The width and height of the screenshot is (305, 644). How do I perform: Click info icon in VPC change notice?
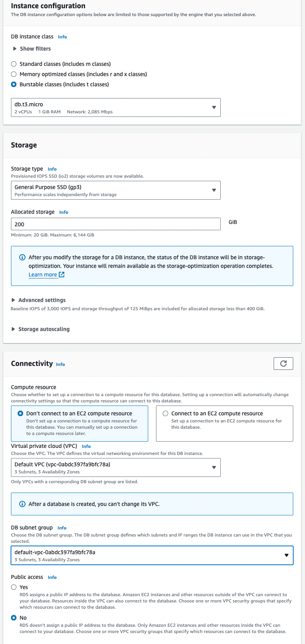[22, 504]
